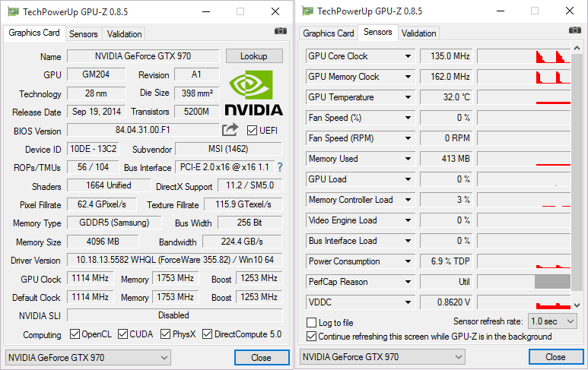588x370 pixels.
Task: Click GPU-Z app icon in right window title bar
Action: point(308,11)
